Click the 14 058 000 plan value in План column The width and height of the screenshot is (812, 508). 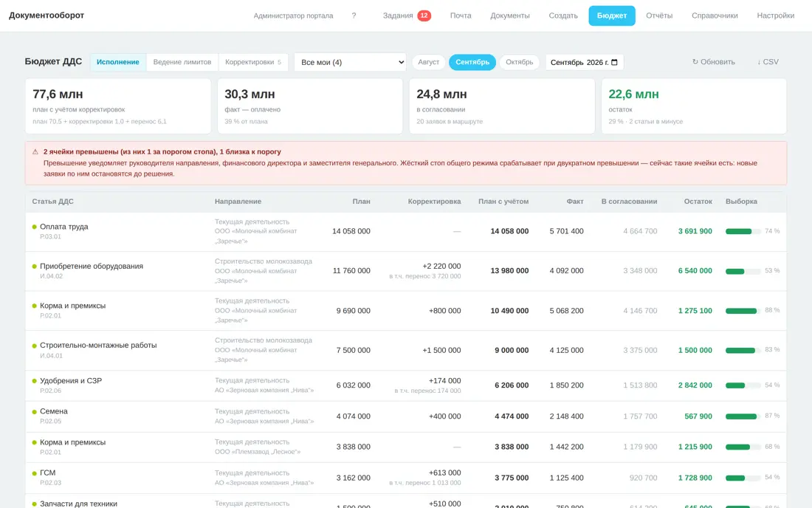coord(351,231)
